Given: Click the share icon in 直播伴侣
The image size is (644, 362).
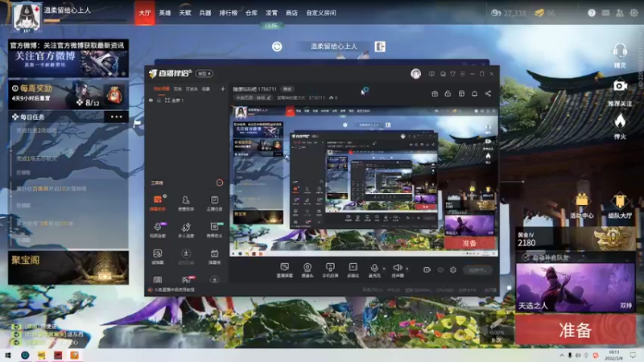Looking at the screenshot, I should click(x=488, y=93).
